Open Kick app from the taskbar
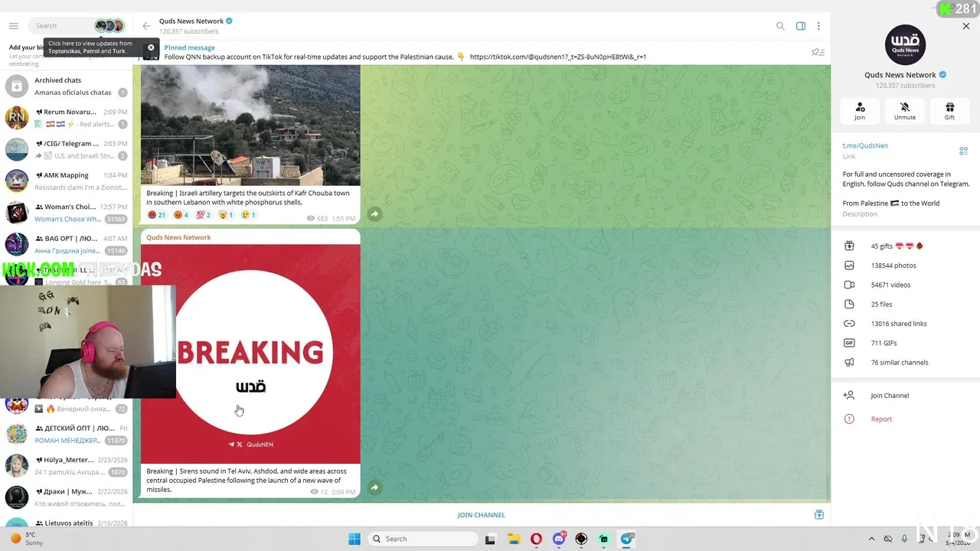980x551 pixels. tap(604, 539)
